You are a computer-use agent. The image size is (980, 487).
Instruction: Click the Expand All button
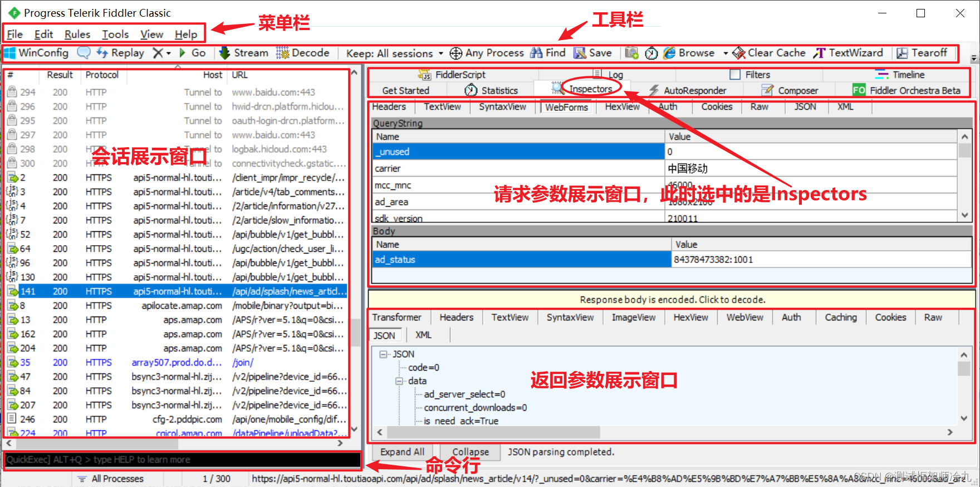tap(402, 452)
